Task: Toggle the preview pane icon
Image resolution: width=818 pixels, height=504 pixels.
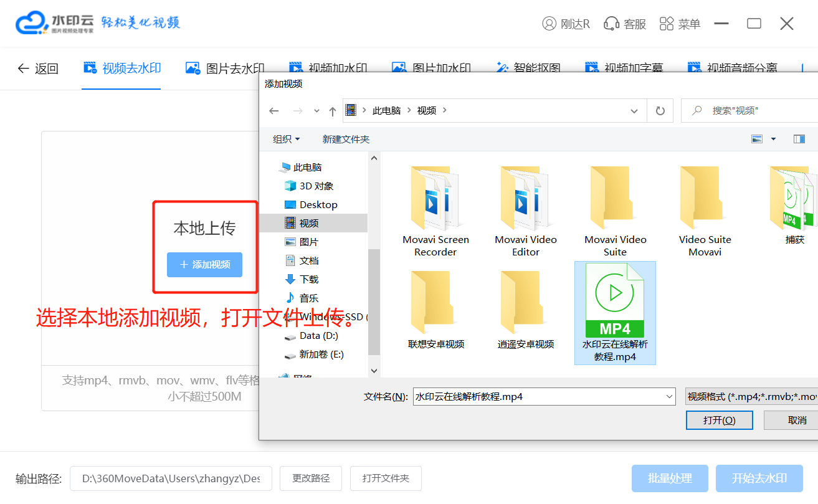Action: pos(799,139)
